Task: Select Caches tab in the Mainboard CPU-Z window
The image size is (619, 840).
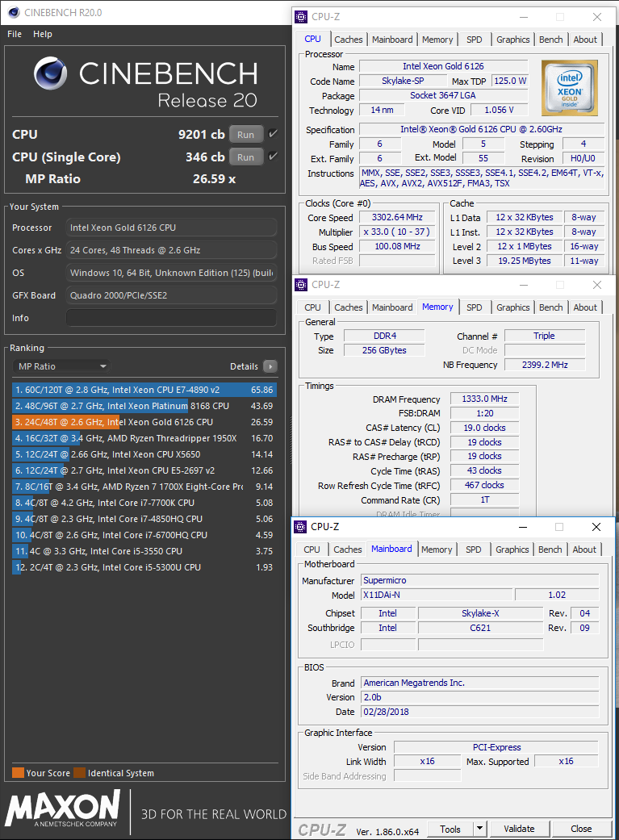Action: point(348,550)
